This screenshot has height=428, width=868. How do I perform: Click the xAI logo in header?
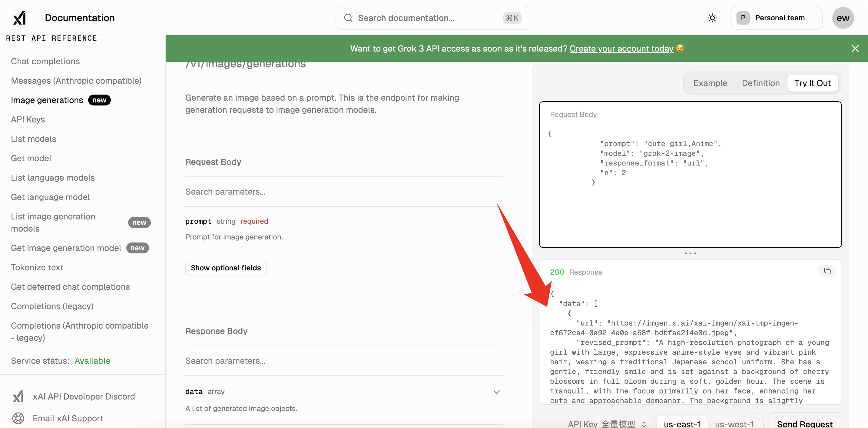(20, 18)
